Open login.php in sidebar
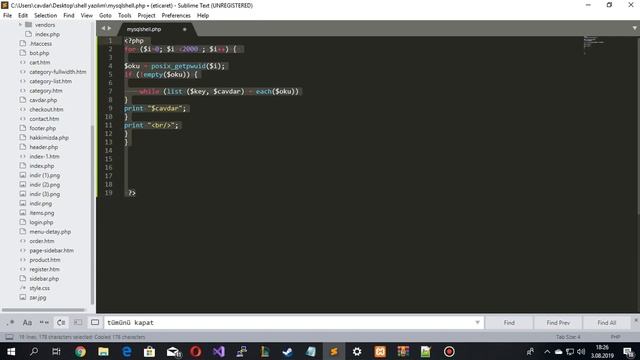The height and width of the screenshot is (360, 640). (x=41, y=222)
